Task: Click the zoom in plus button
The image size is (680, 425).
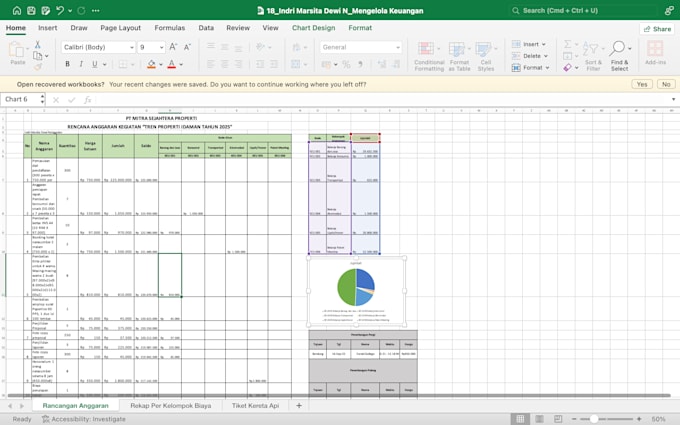Action: (639, 419)
